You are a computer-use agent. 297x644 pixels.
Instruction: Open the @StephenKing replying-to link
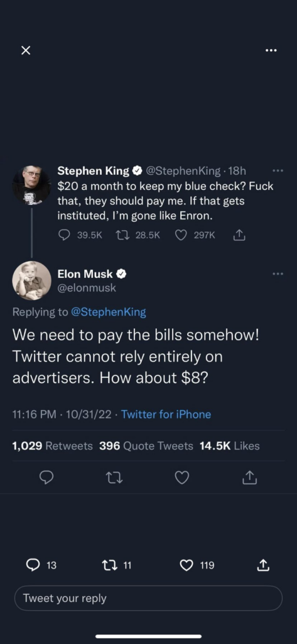[x=108, y=312]
